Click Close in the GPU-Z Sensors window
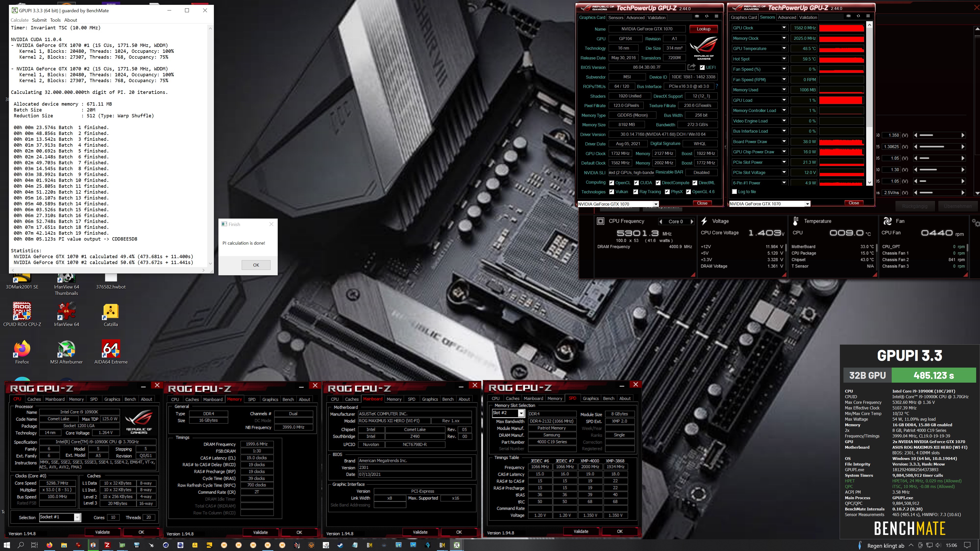Image resolution: width=980 pixels, height=551 pixels. pyautogui.click(x=854, y=203)
